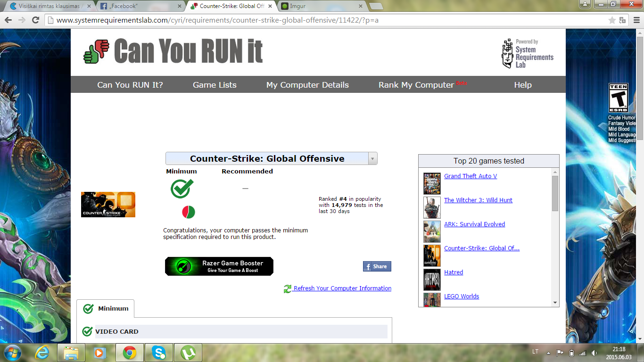Close the Counter-Strike browser tab

(271, 6)
